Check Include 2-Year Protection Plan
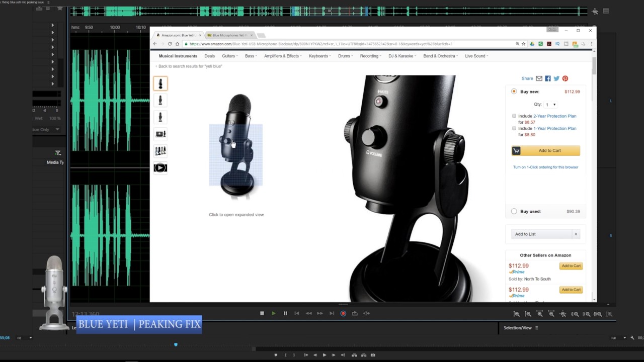The image size is (644, 362). 514,116
